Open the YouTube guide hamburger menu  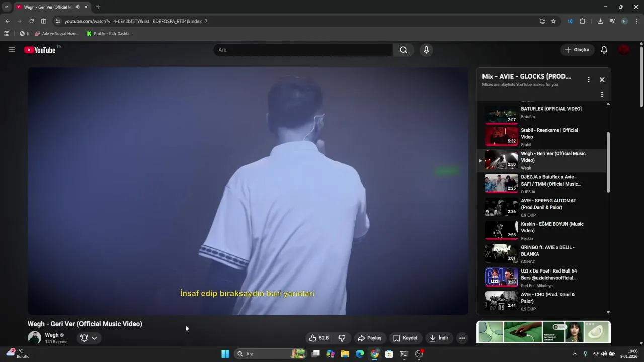pos(12,50)
